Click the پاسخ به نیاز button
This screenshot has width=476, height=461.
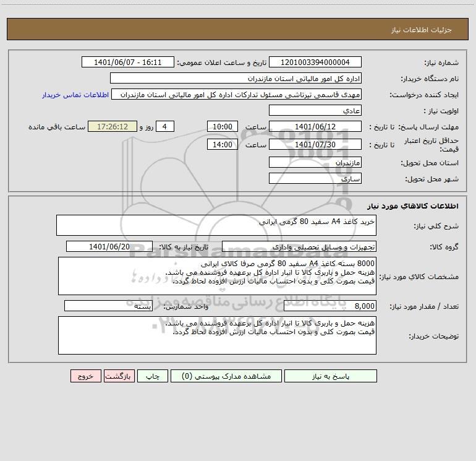pos(331,376)
